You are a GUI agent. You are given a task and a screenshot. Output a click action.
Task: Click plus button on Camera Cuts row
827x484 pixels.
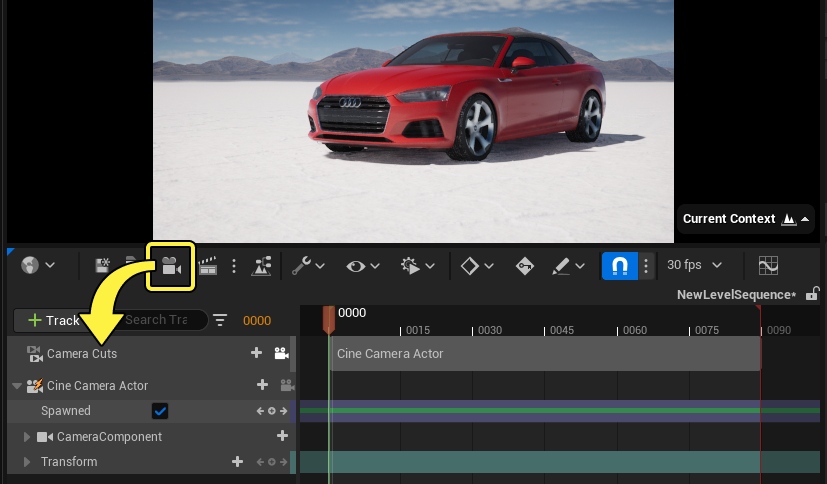pos(256,353)
